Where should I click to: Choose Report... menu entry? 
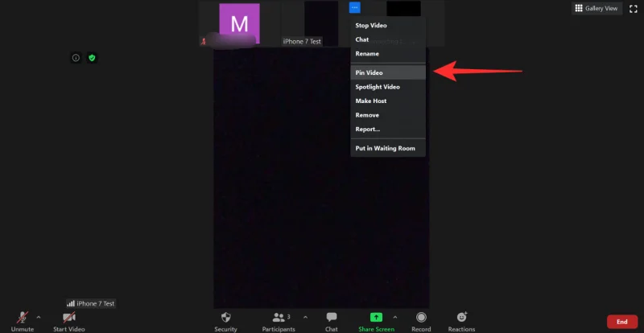(388, 129)
